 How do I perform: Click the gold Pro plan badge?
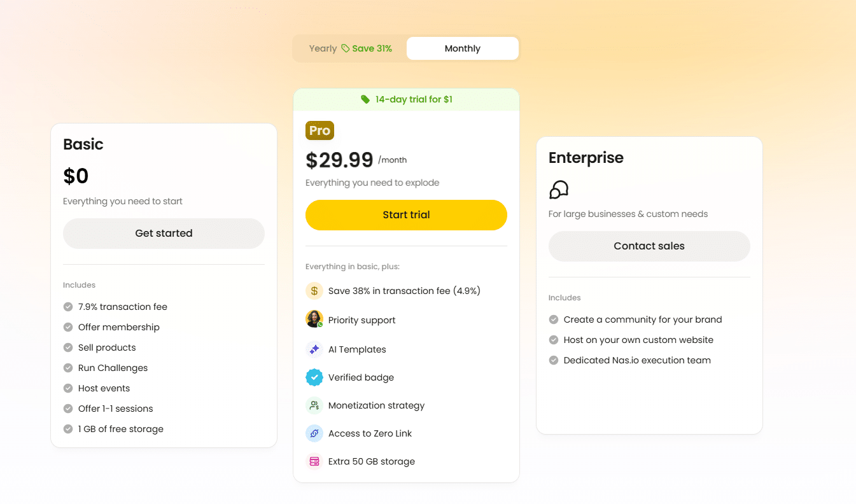319,130
